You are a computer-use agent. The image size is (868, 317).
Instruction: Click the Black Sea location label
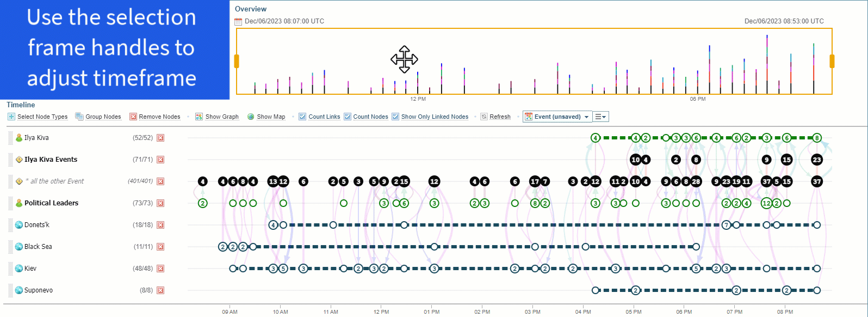point(38,247)
